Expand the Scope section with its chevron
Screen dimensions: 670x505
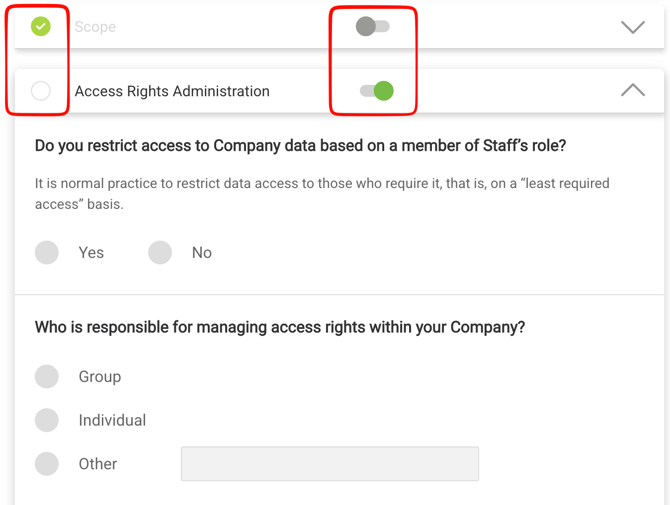pos(633,27)
